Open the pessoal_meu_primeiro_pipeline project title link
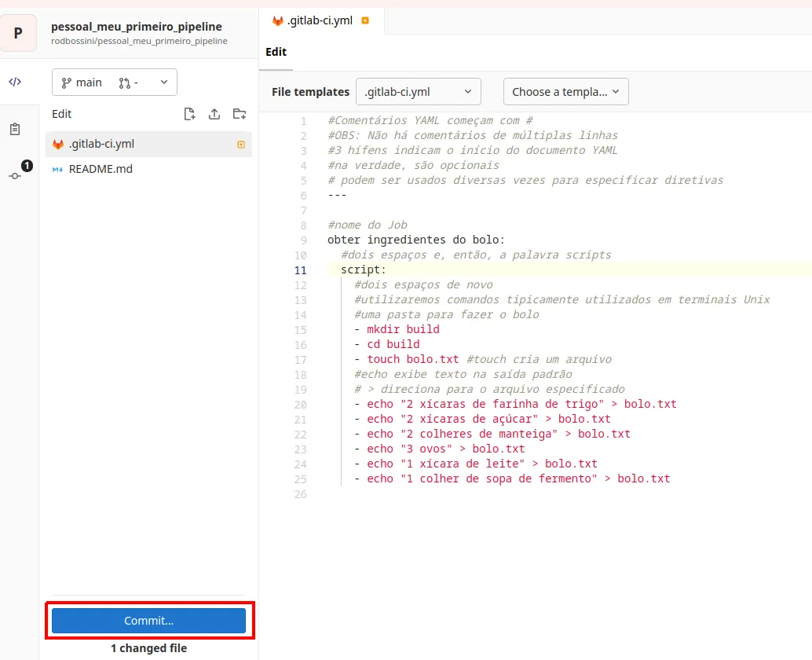 136,27
